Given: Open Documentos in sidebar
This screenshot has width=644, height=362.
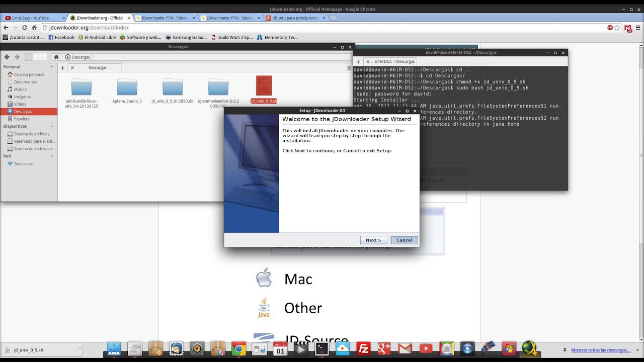Looking at the screenshot, I should (x=29, y=82).
